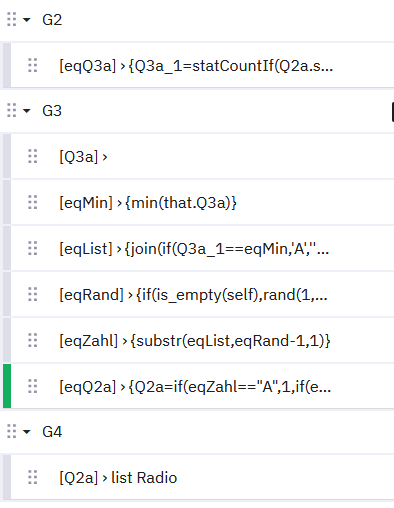Collapse the G4 question group
The image size is (394, 508).
(x=27, y=432)
